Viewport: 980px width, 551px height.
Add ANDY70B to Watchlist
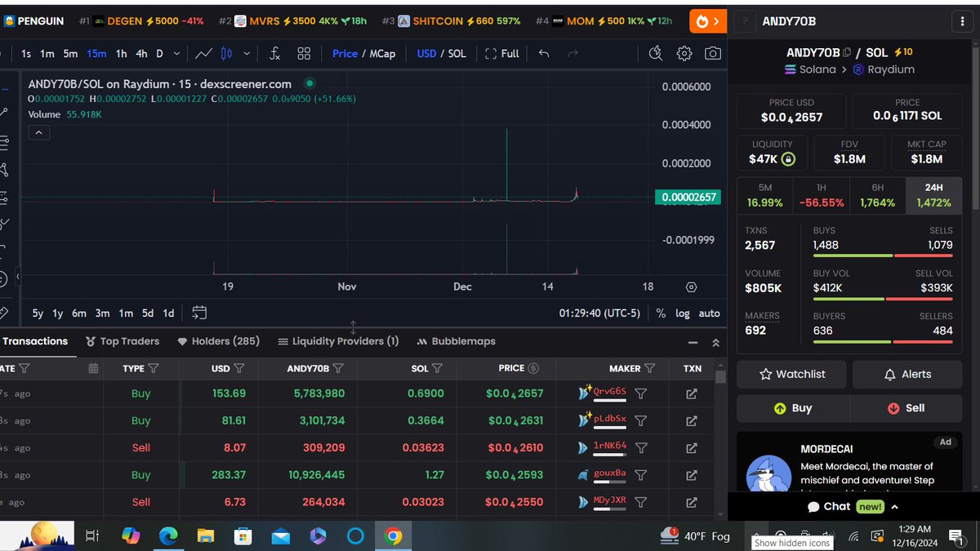coord(791,374)
